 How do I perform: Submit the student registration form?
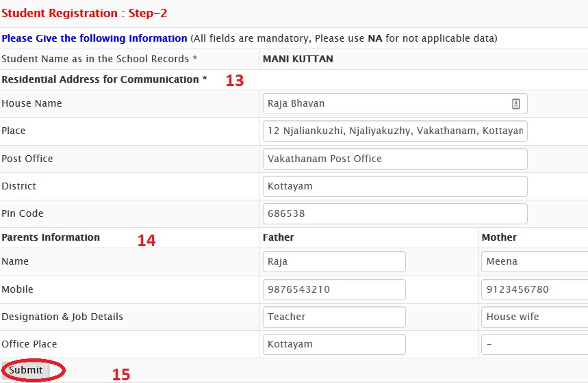[x=25, y=370]
